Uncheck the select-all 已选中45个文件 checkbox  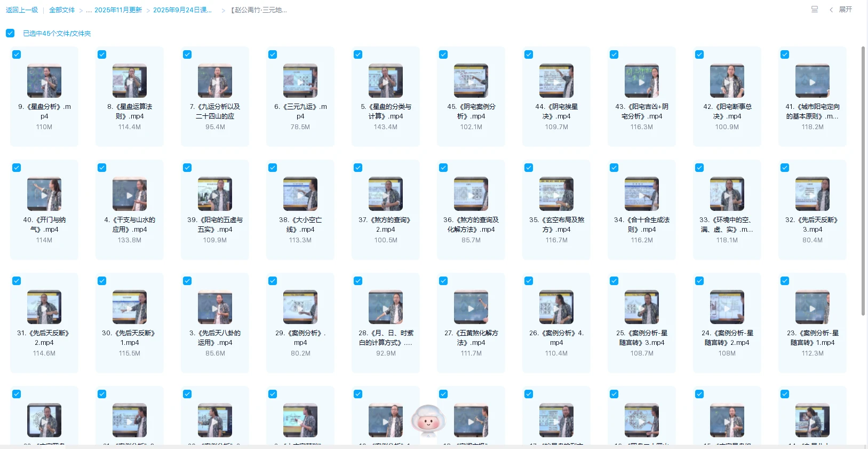(x=10, y=33)
